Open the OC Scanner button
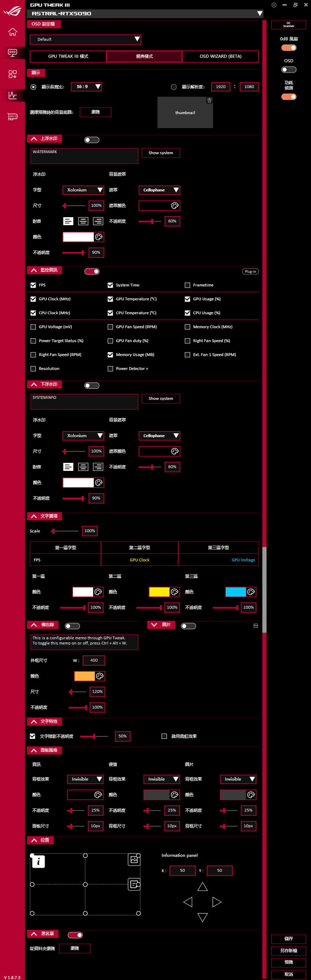Viewport: 311px width, 980px height. point(289,25)
